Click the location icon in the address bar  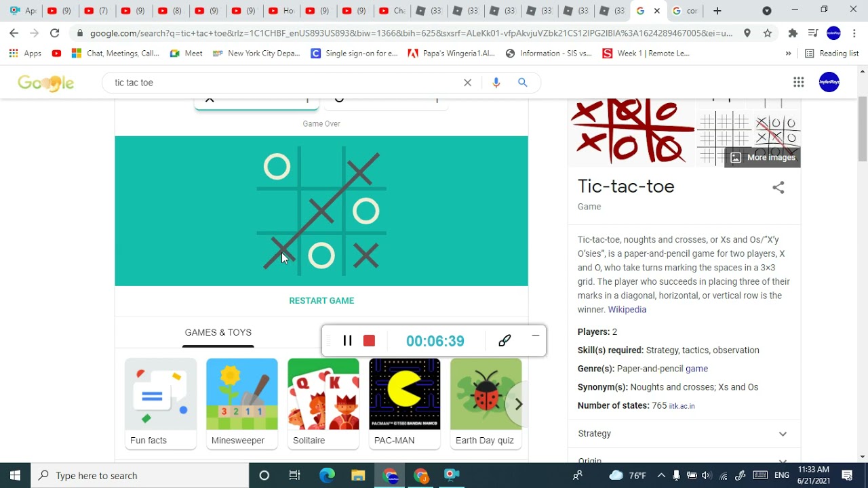[747, 33]
